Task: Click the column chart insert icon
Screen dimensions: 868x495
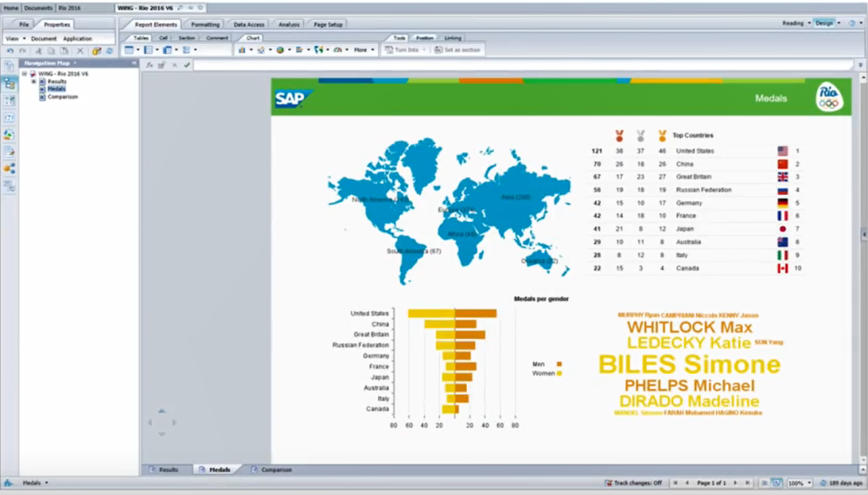Action: (242, 50)
